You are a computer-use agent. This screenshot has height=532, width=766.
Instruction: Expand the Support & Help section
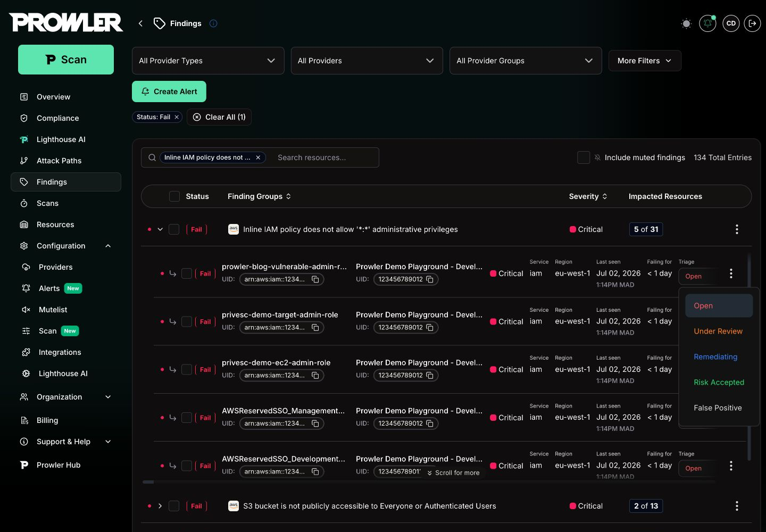pyautogui.click(x=108, y=442)
